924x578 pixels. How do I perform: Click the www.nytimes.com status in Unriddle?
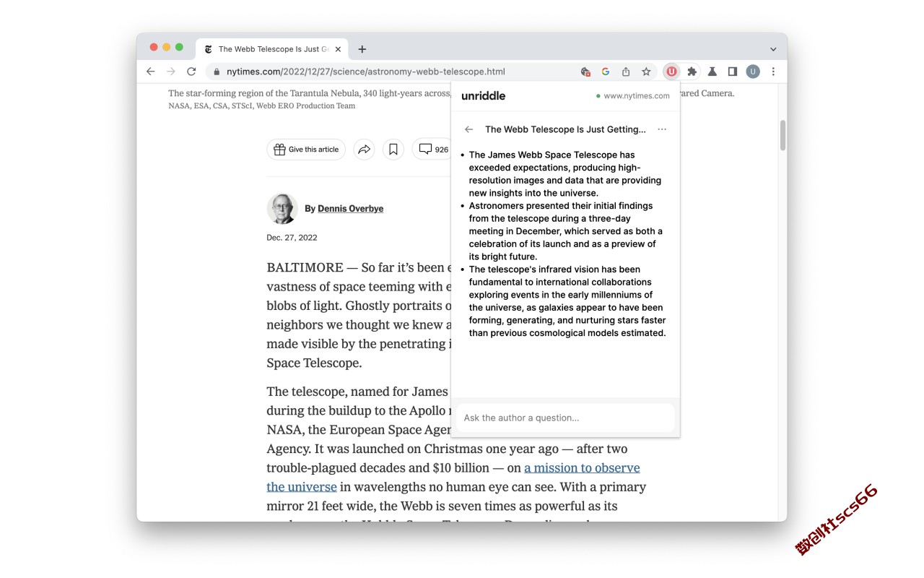[x=632, y=95]
